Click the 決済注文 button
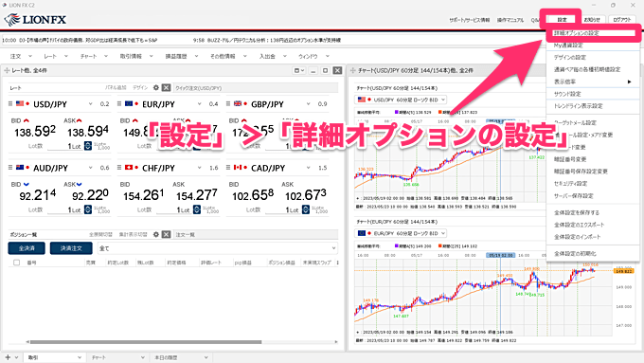Image resolution: width=644 pixels, height=363 pixels. (x=71, y=248)
